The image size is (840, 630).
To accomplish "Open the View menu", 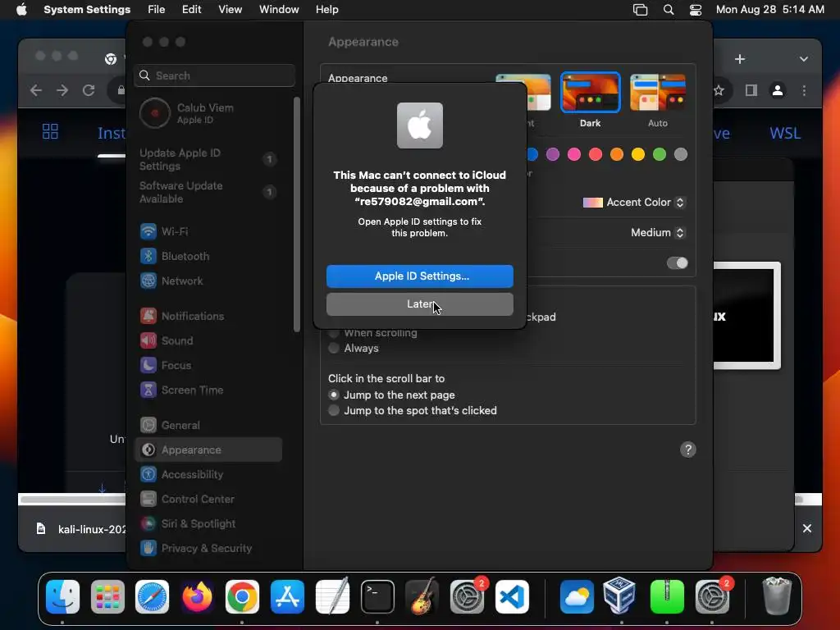I will point(230,10).
